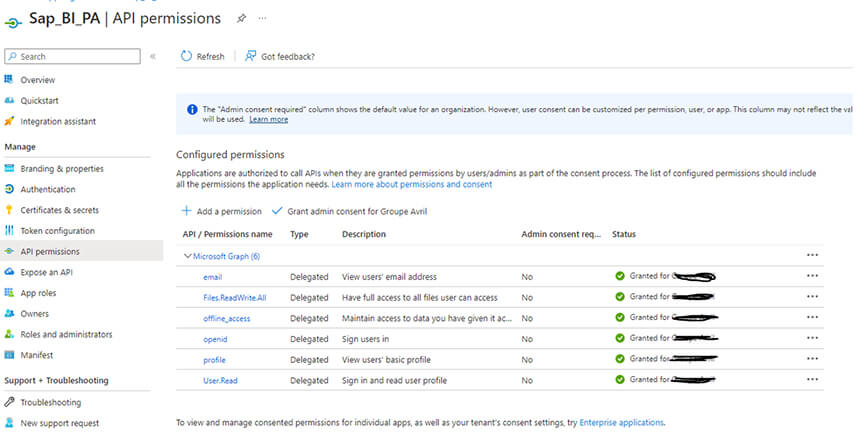The width and height of the screenshot is (857, 436).
Task: Click the Quickstart cloud icon
Action: (9, 101)
